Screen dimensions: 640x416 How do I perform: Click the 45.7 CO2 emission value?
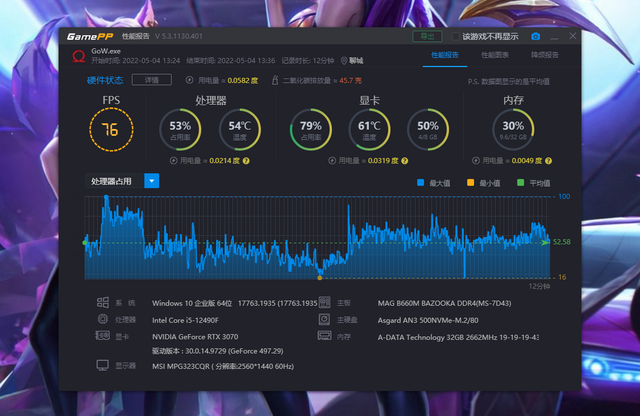(351, 80)
